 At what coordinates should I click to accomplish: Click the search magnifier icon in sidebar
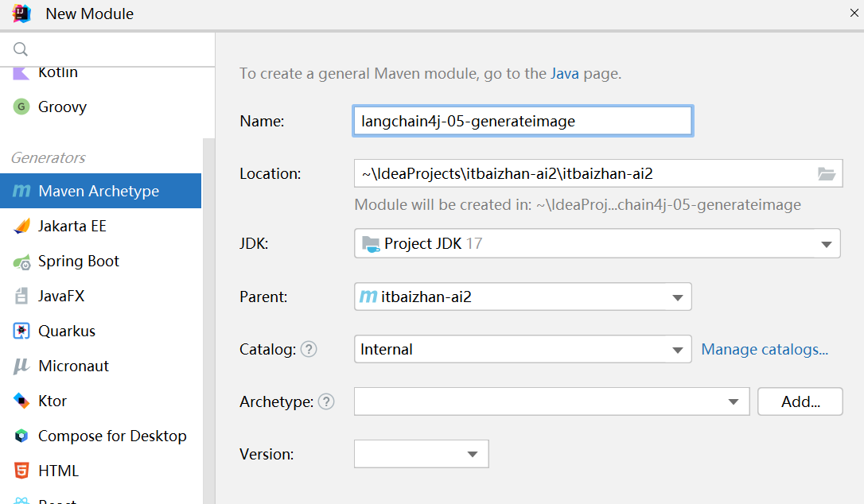(x=21, y=49)
